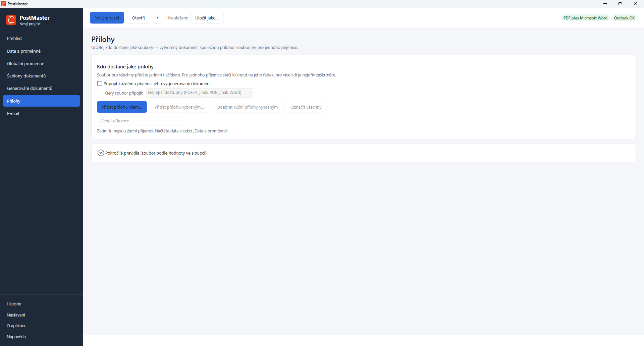Click the PostMaster logo icon in sidebar

[x=11, y=20]
